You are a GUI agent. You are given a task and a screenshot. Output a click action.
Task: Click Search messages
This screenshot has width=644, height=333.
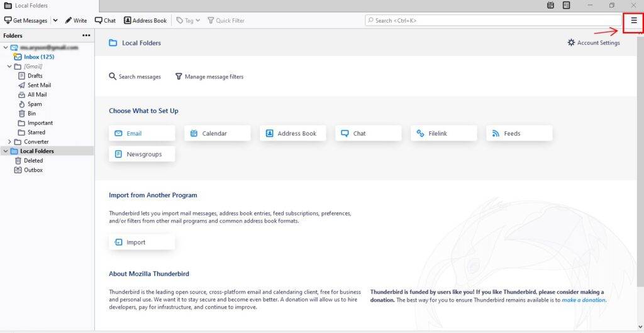135,77
